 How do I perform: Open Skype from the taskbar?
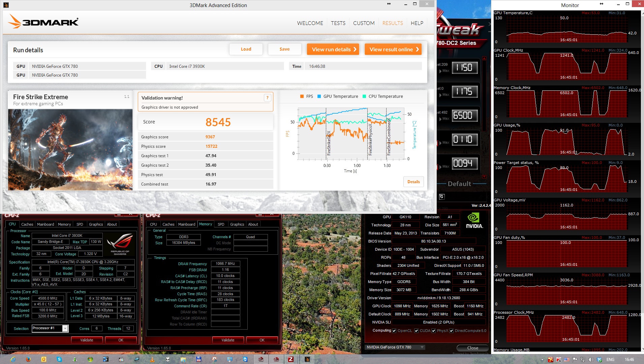click(59, 359)
